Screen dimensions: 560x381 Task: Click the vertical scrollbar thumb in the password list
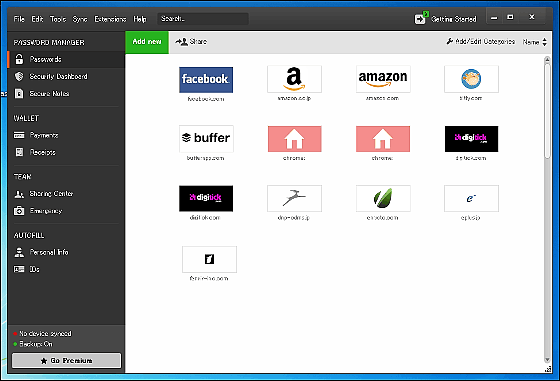pyautogui.click(x=547, y=111)
